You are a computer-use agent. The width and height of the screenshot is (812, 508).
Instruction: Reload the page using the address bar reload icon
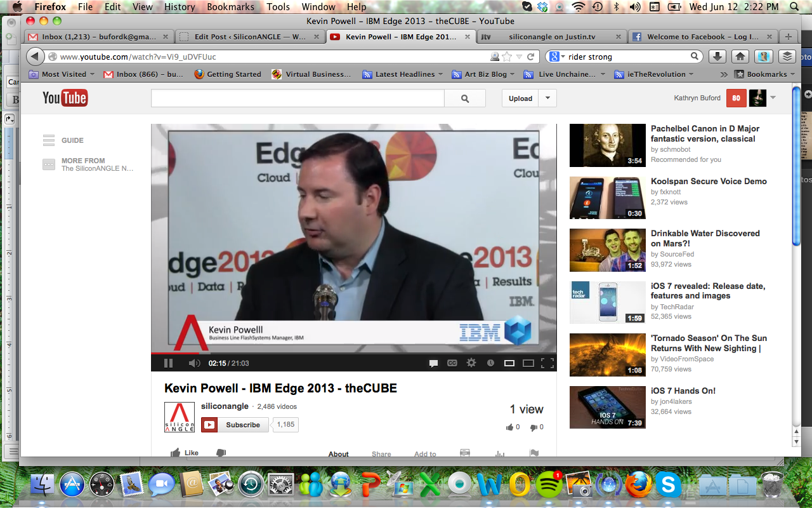pos(531,57)
